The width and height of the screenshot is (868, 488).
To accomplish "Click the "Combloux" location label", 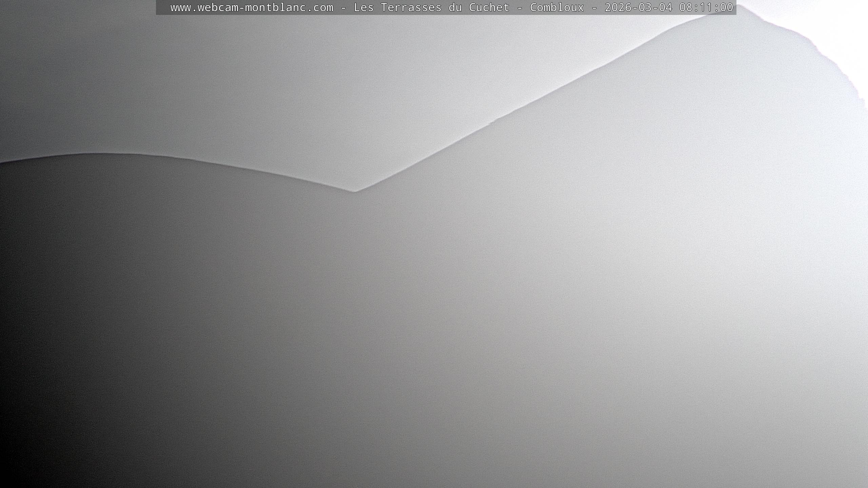I will [557, 7].
